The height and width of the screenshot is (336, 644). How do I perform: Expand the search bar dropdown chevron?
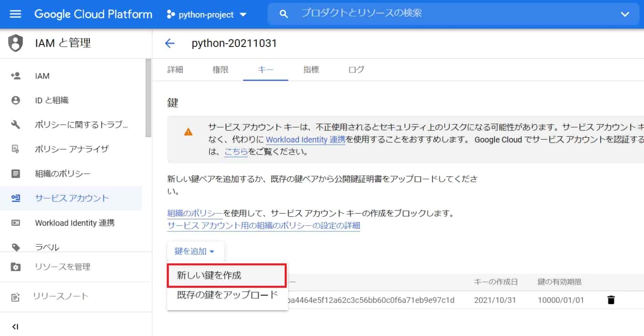(625, 14)
